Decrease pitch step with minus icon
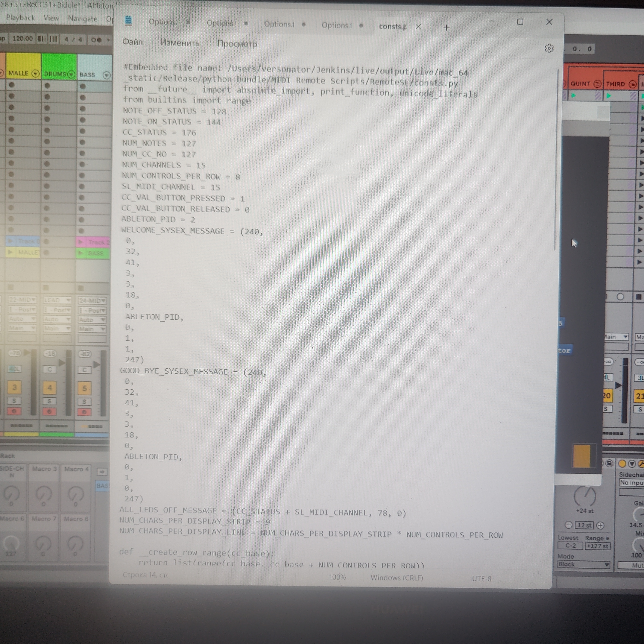 point(569,525)
